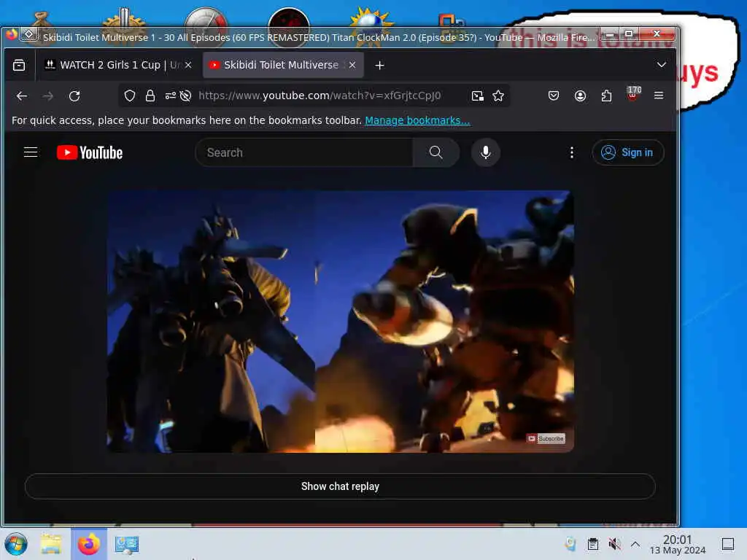747x560 pixels.
Task: Open the tracking protection shield icon
Action: [x=130, y=96]
